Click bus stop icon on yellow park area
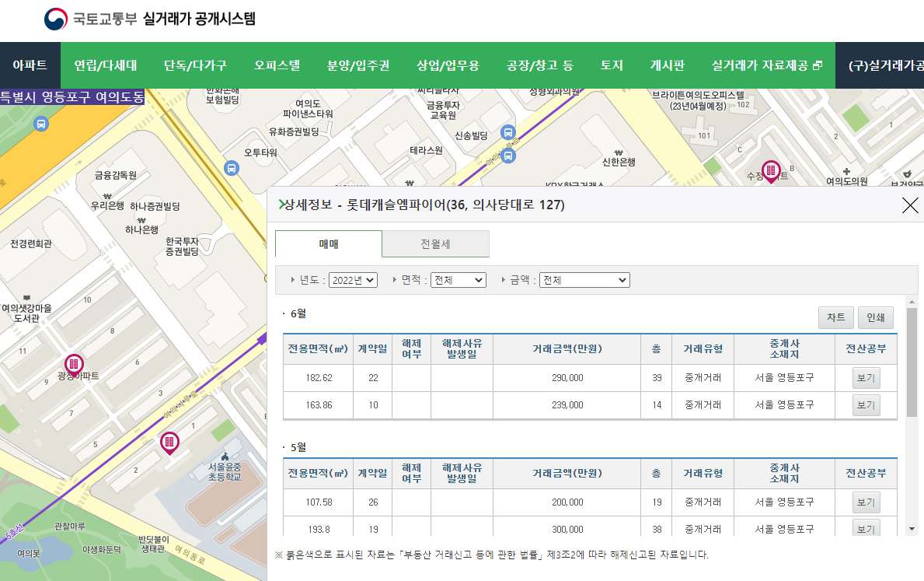Viewport: 924px width, 581px height. click(40, 124)
